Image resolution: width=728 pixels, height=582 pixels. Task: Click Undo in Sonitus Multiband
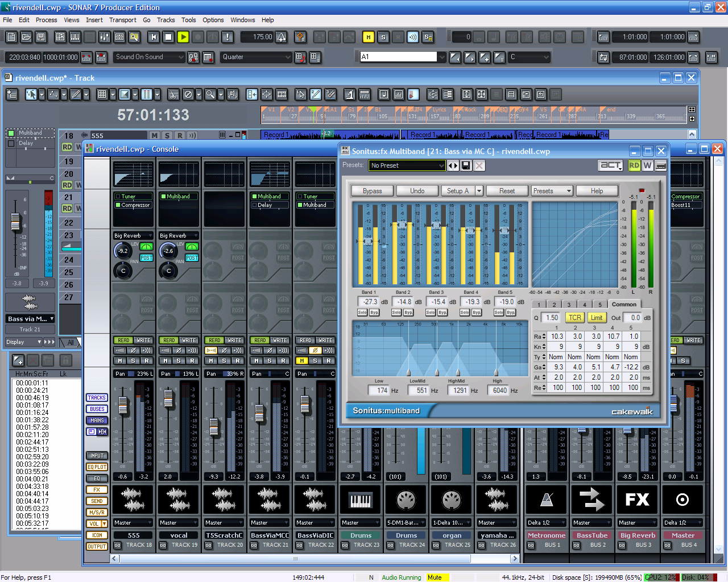click(x=417, y=191)
